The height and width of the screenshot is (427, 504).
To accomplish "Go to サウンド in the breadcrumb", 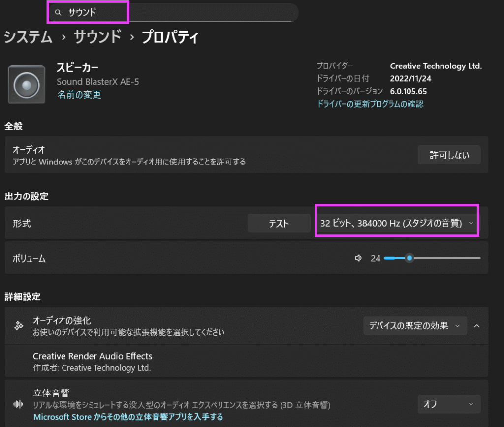I will coord(98,36).
